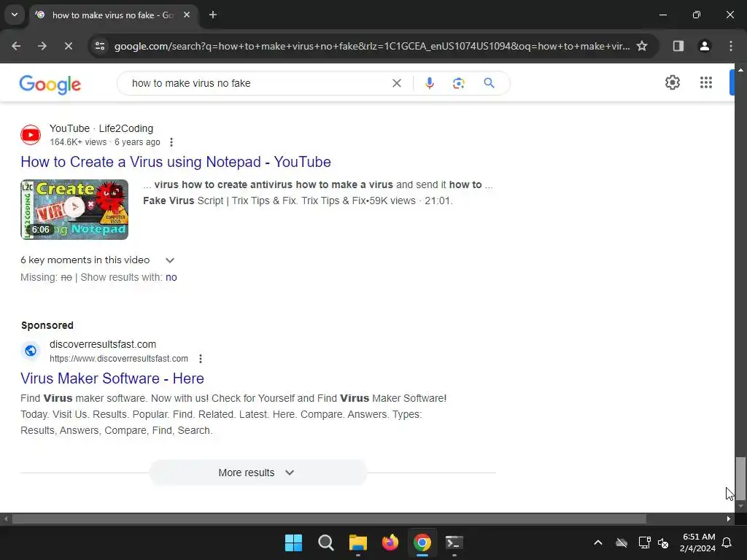Viewport: 747px width, 560px height.
Task: Open the Chrome three-dot menu
Action: click(x=730, y=46)
